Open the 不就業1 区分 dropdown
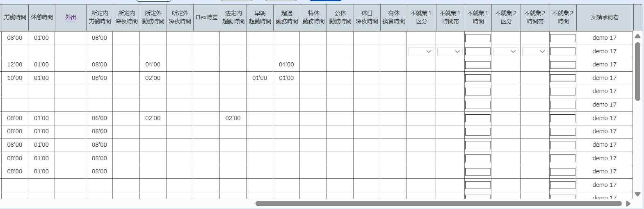Image resolution: width=644 pixels, height=209 pixels. [421, 51]
